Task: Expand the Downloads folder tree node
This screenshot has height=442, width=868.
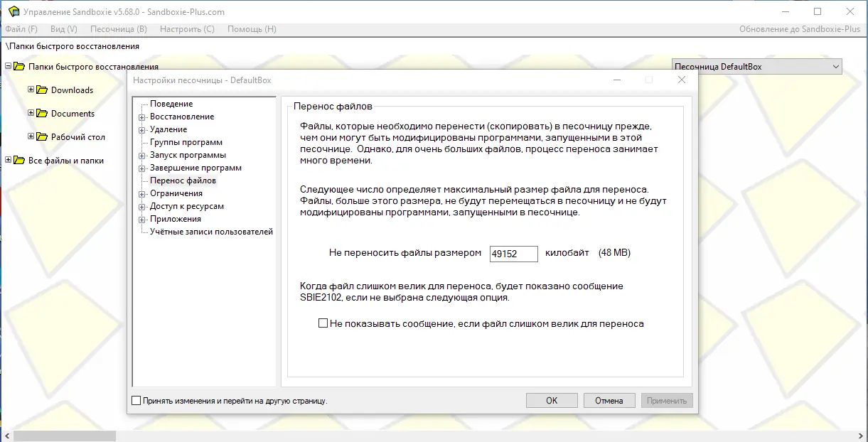Action: tap(31, 90)
